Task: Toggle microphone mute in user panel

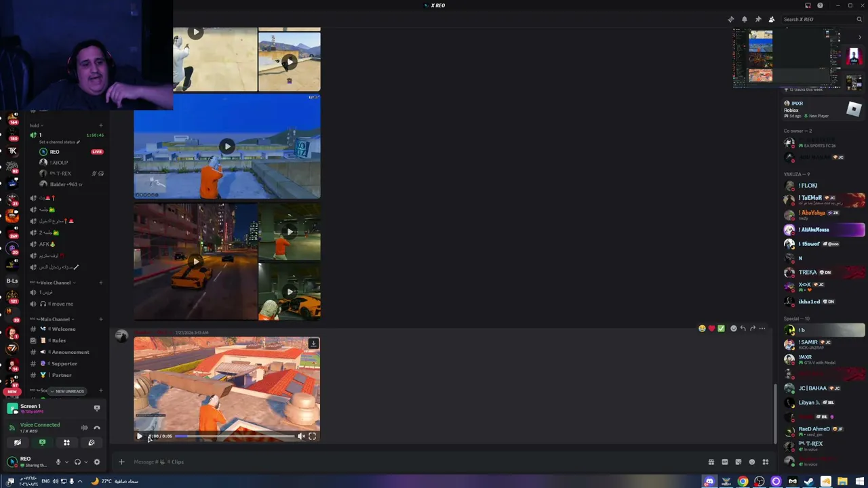Action: [x=58, y=462]
